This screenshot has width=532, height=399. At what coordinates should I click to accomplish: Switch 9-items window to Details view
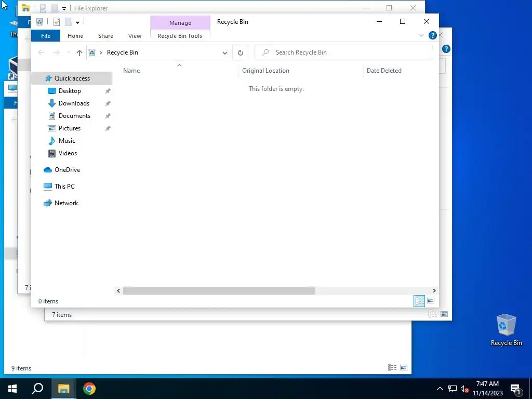(x=392, y=368)
